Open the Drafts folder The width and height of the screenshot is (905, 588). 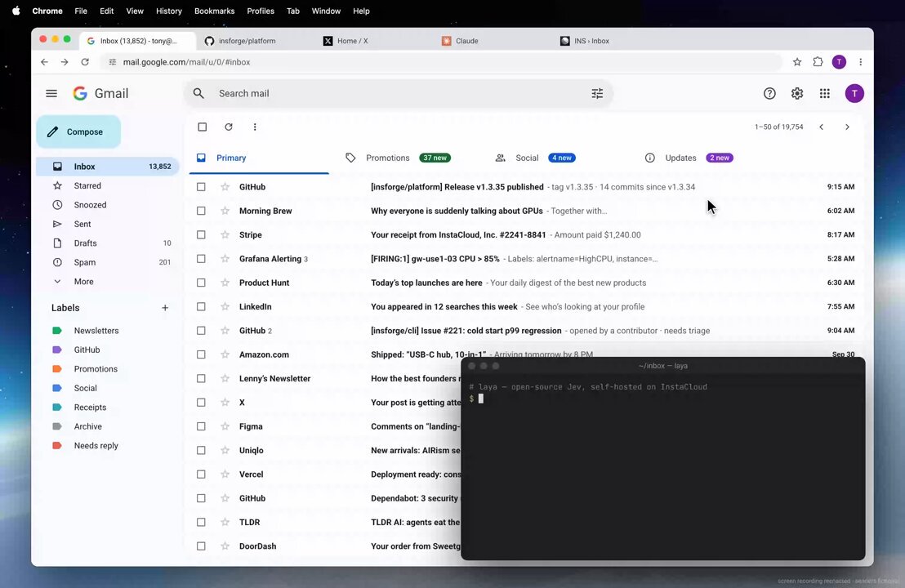(x=107, y=243)
